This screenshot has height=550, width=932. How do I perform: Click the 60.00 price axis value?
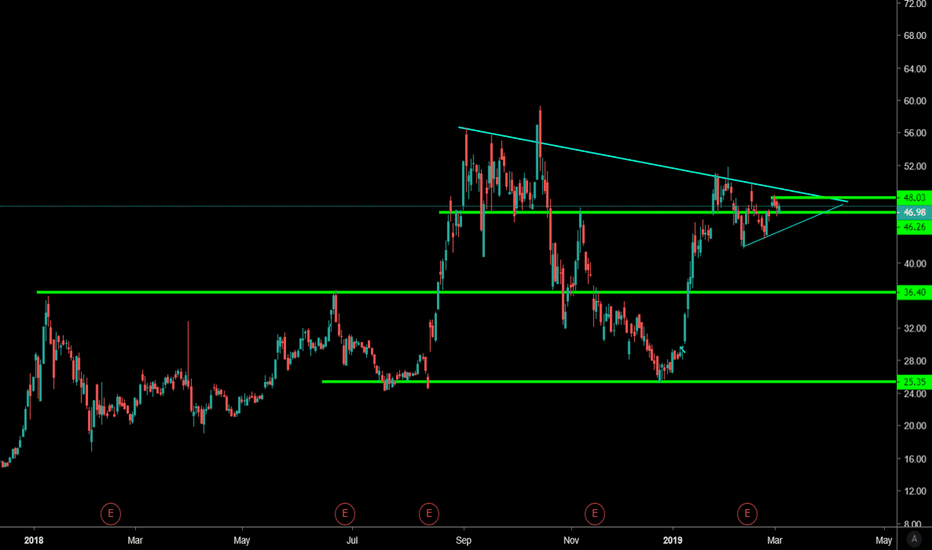coord(915,100)
